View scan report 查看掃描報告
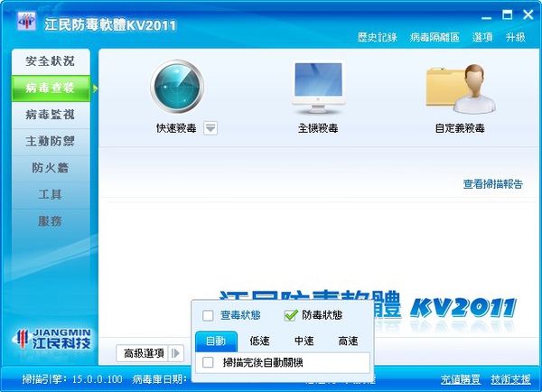This screenshot has height=392, width=542. point(493,184)
